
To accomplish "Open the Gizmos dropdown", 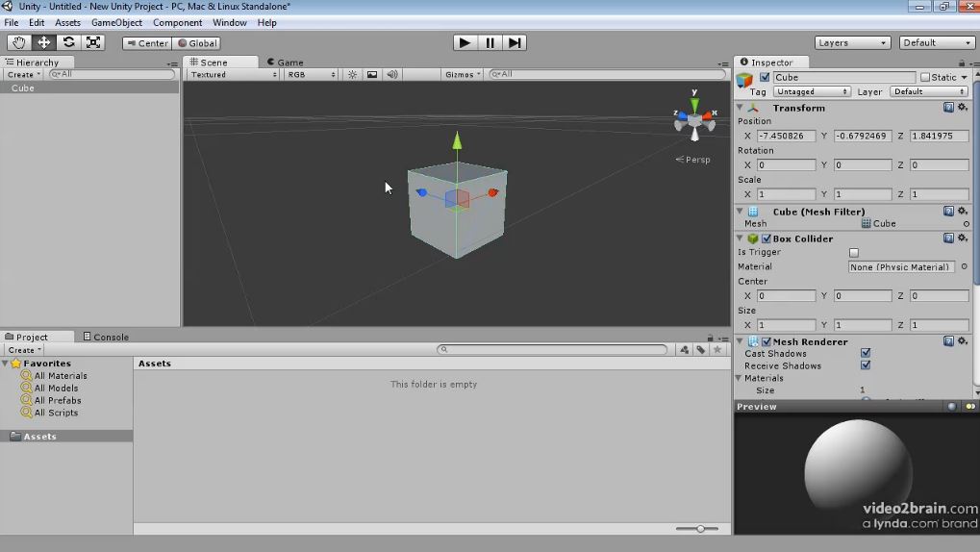I will [x=463, y=74].
